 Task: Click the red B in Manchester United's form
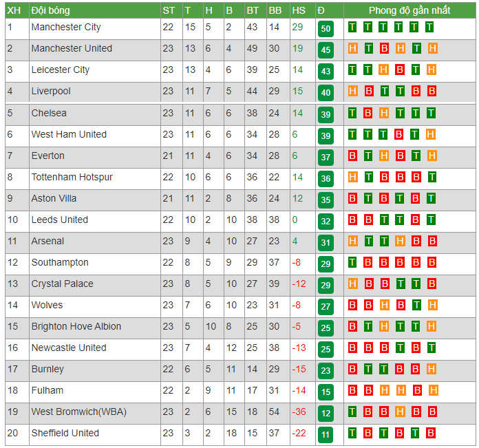384,48
